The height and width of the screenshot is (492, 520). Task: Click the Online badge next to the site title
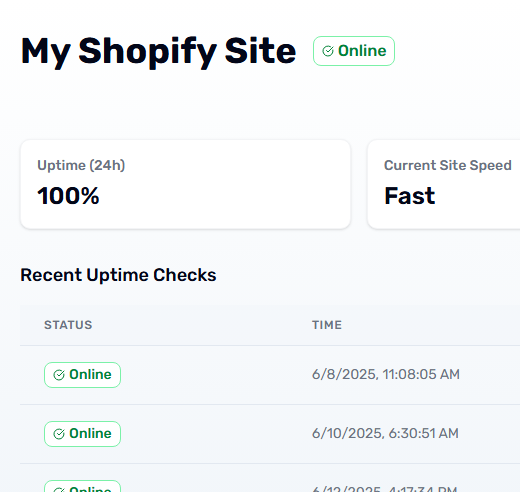[354, 51]
